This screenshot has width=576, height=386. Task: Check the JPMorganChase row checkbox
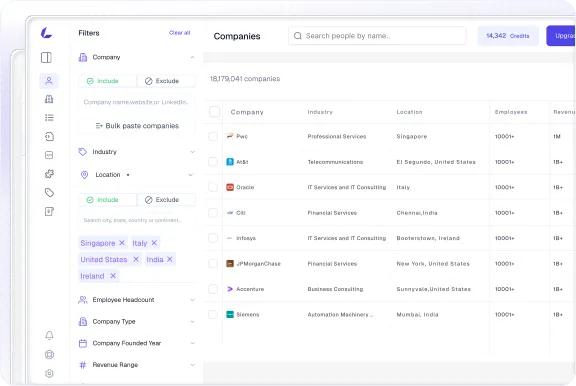click(213, 263)
